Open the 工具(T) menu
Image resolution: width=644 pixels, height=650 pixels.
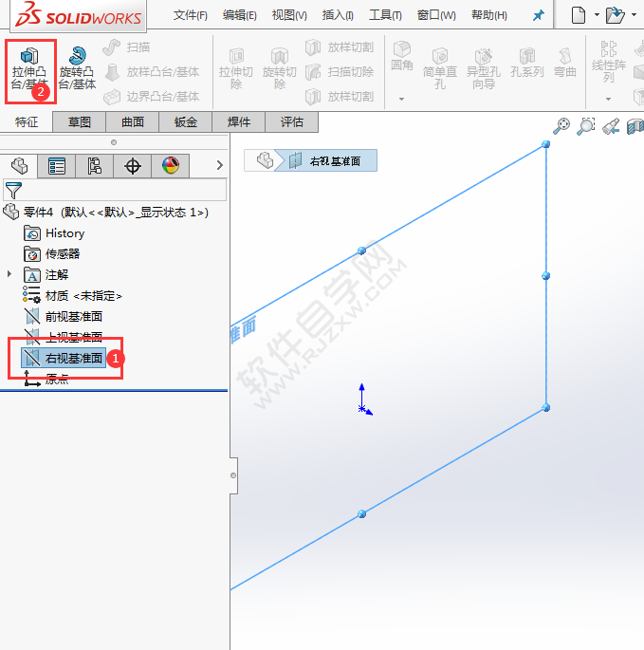[x=385, y=15]
